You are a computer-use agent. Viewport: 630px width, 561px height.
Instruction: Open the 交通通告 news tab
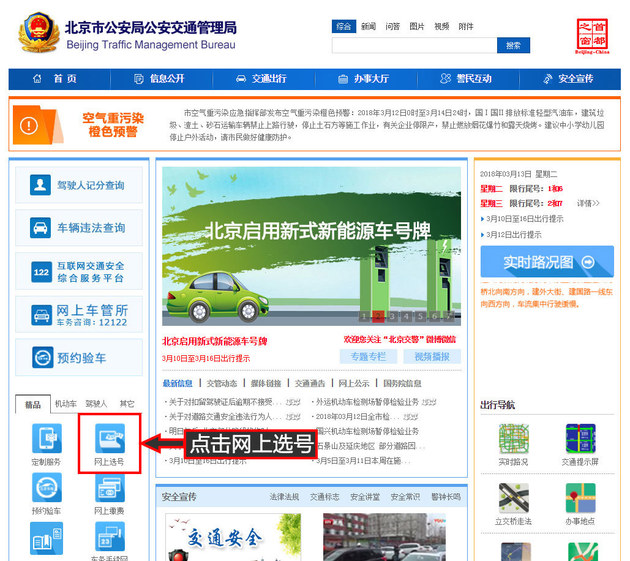point(310,383)
